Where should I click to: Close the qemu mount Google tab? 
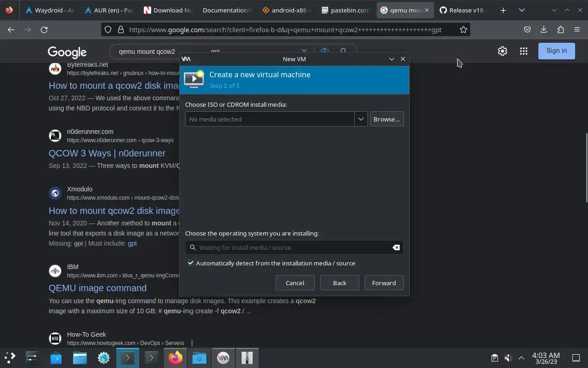coord(426,10)
